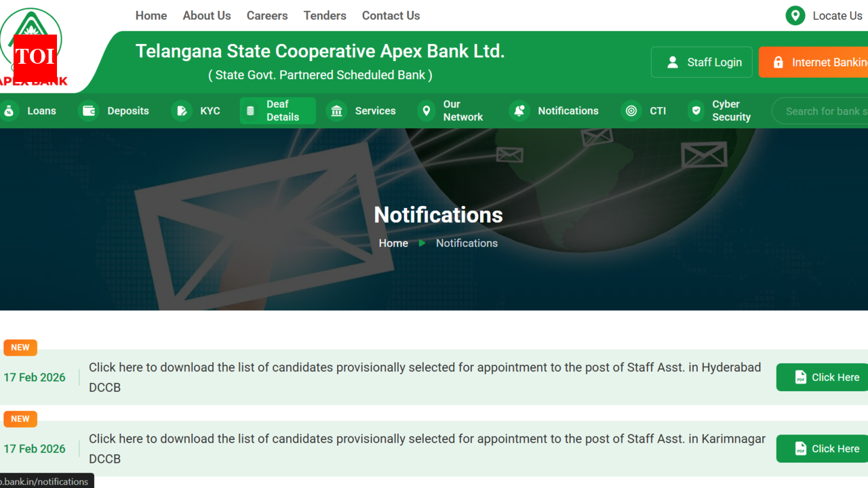The height and width of the screenshot is (488, 868).
Task: Open Notifications using the bell icon
Action: pos(519,110)
